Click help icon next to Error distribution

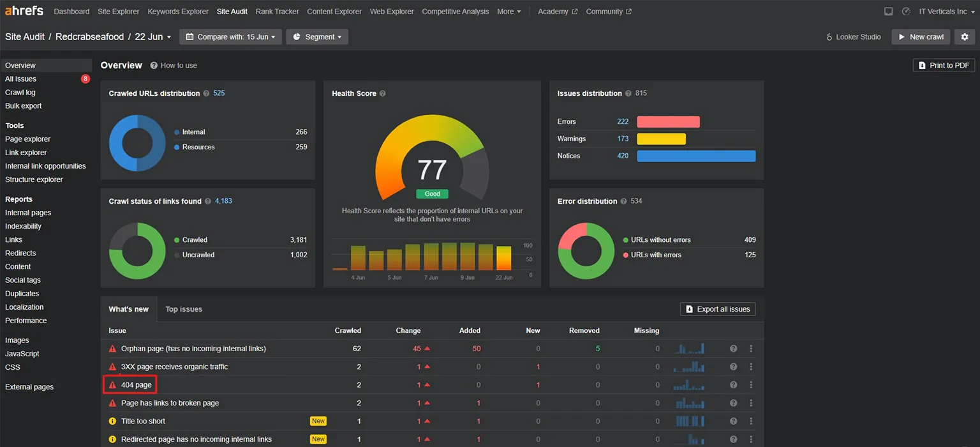(x=623, y=201)
